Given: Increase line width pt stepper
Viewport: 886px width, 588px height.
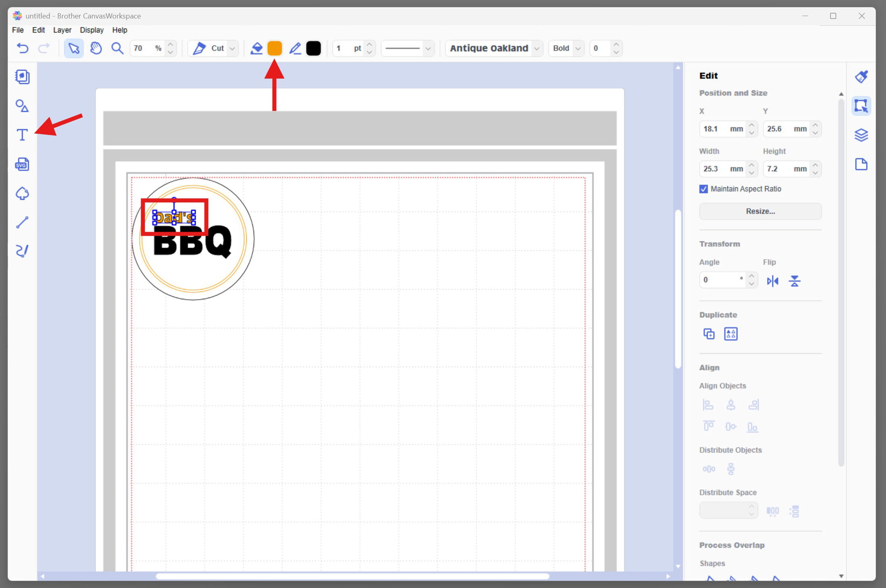Looking at the screenshot, I should 369,44.
